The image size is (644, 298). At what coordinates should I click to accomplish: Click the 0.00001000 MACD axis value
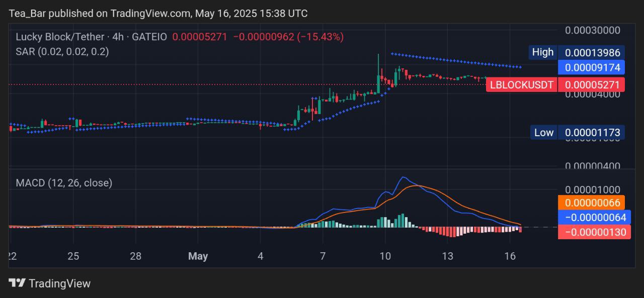point(593,190)
